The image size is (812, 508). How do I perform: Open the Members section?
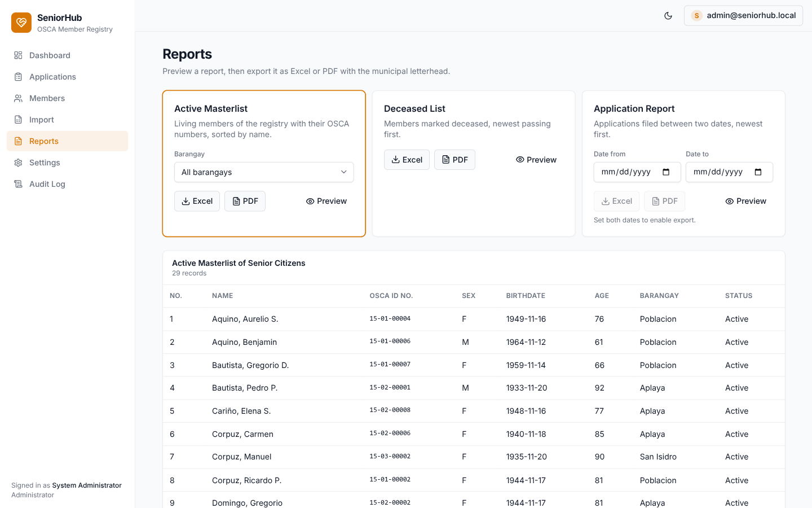pyautogui.click(x=68, y=98)
